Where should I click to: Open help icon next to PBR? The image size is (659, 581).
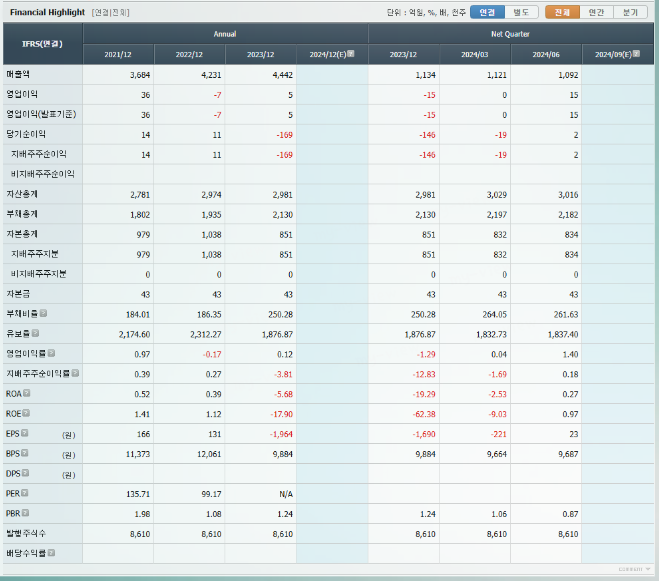click(25, 513)
